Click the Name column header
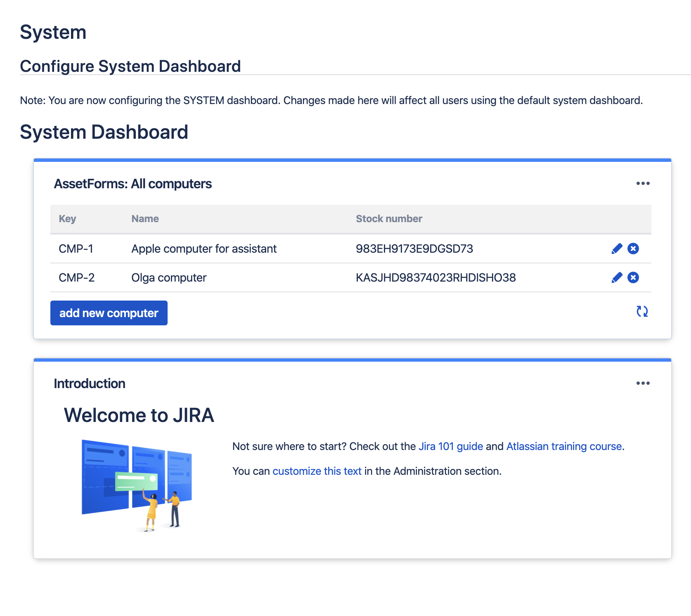691x616 pixels. click(x=145, y=219)
